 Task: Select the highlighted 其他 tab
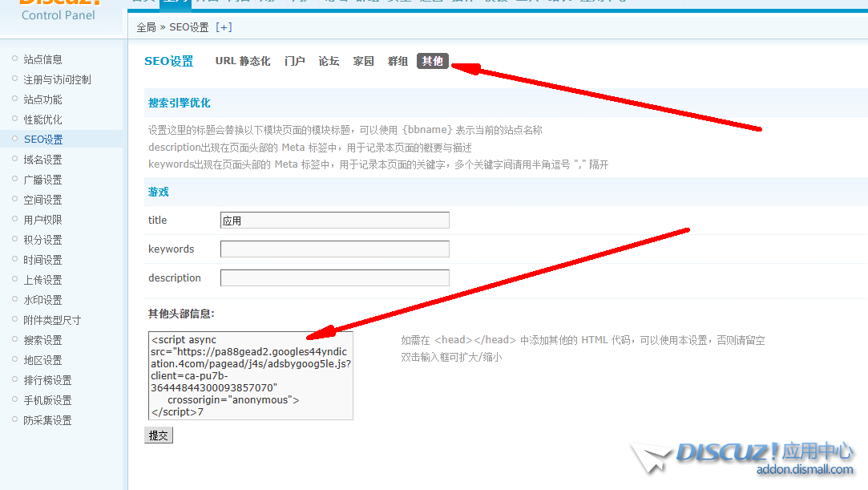433,61
